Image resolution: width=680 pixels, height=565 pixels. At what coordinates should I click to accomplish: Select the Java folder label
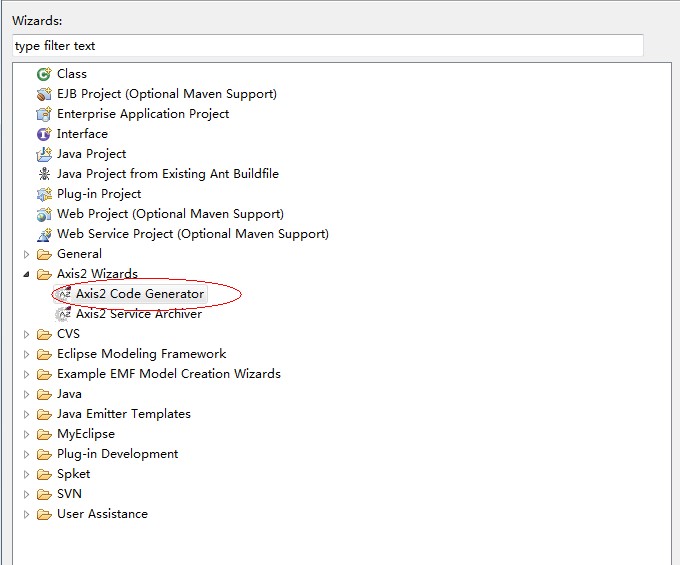(x=69, y=394)
